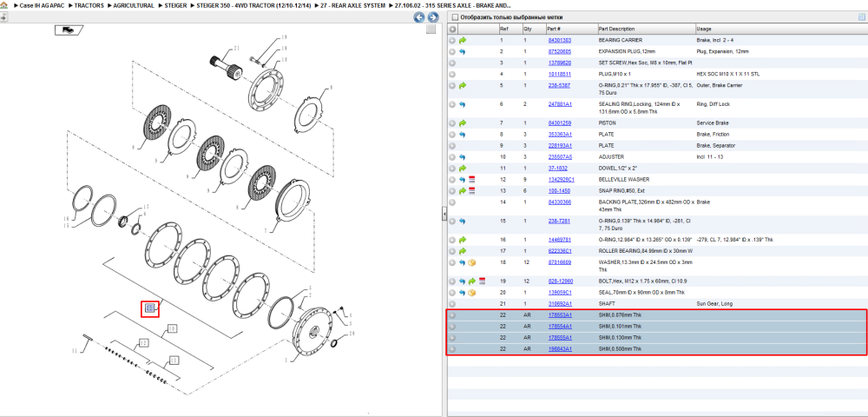Open part number 247881A1 link
868x417 pixels.
[560, 104]
